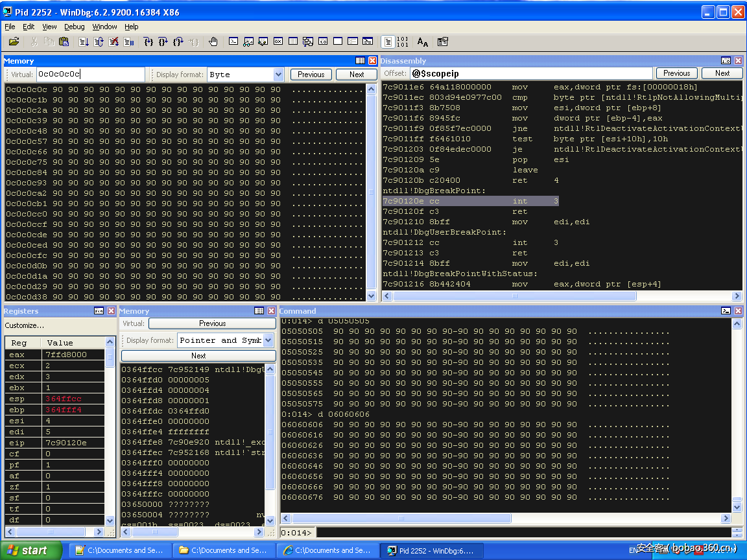Click the Font (AA) toolbar icon
This screenshot has height=560, width=747.
(x=423, y=41)
